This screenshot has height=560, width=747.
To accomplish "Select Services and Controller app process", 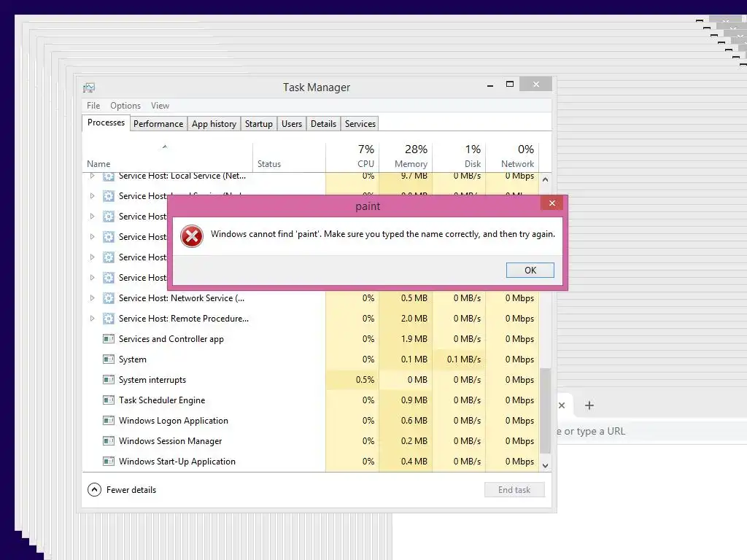I will (x=311, y=339).
